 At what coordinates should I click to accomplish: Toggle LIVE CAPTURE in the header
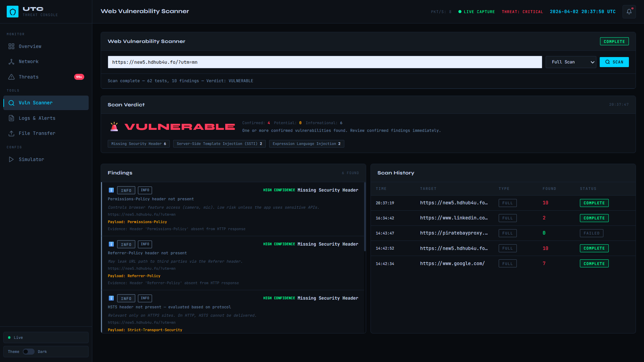477,11
